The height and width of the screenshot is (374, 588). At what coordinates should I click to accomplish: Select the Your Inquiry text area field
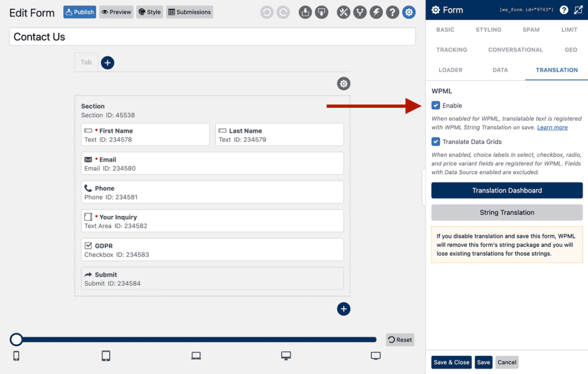coord(213,221)
